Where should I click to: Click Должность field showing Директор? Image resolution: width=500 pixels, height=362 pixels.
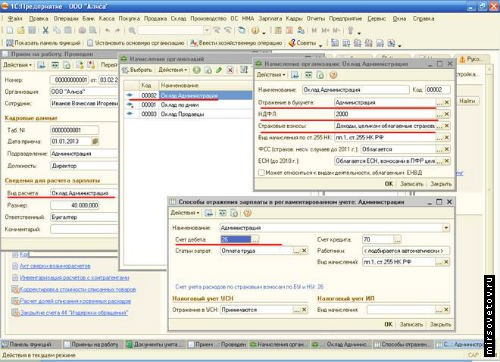tap(84, 166)
